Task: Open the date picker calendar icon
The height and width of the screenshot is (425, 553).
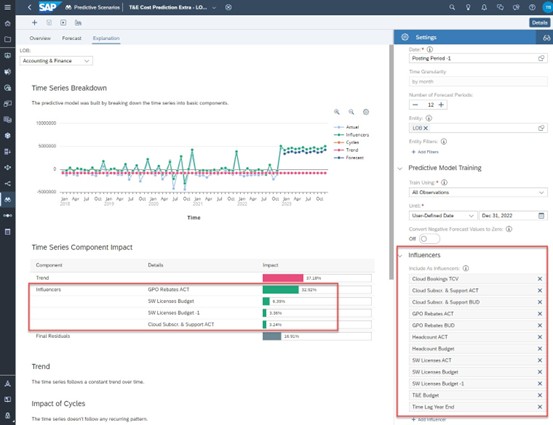Action: (541, 215)
